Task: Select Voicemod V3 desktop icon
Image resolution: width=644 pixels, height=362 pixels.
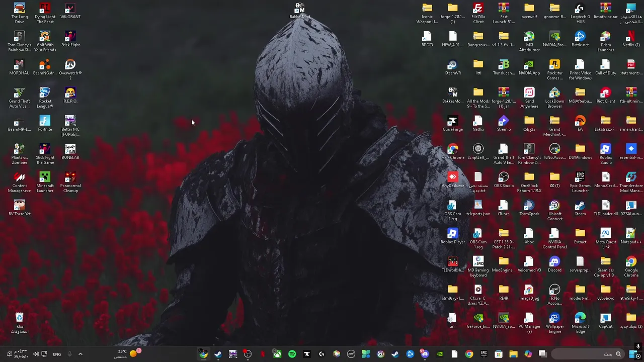Action: [529, 264]
